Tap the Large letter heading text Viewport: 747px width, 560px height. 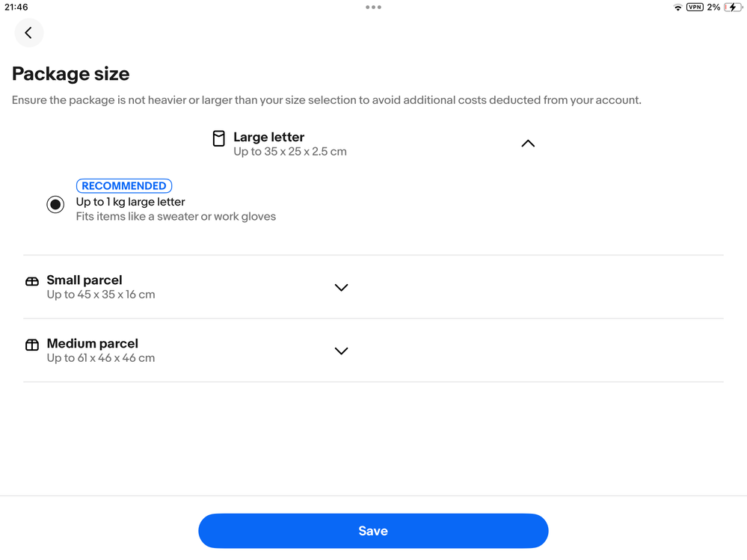pyautogui.click(x=268, y=137)
